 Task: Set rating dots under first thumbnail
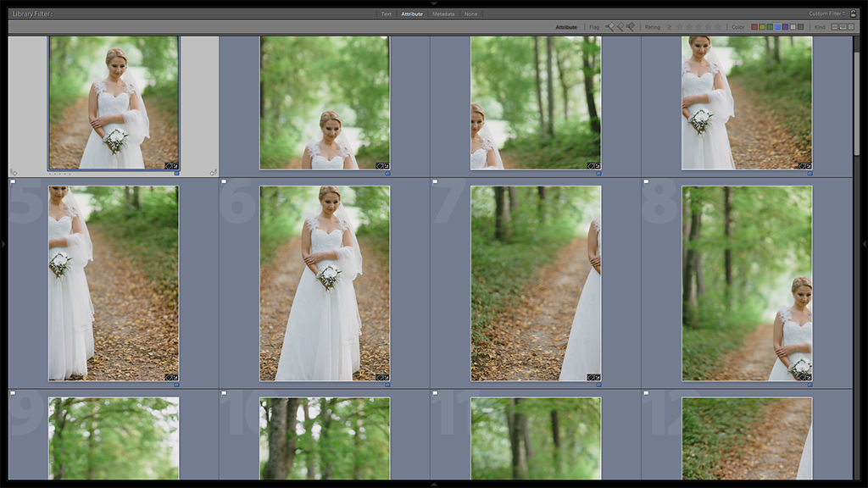[60, 174]
